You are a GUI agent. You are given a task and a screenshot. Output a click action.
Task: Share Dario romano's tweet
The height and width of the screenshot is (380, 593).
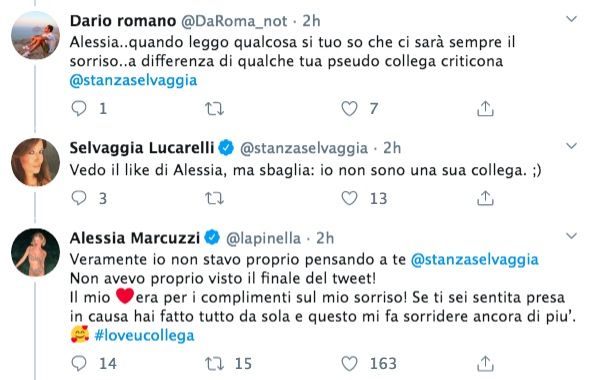(485, 109)
